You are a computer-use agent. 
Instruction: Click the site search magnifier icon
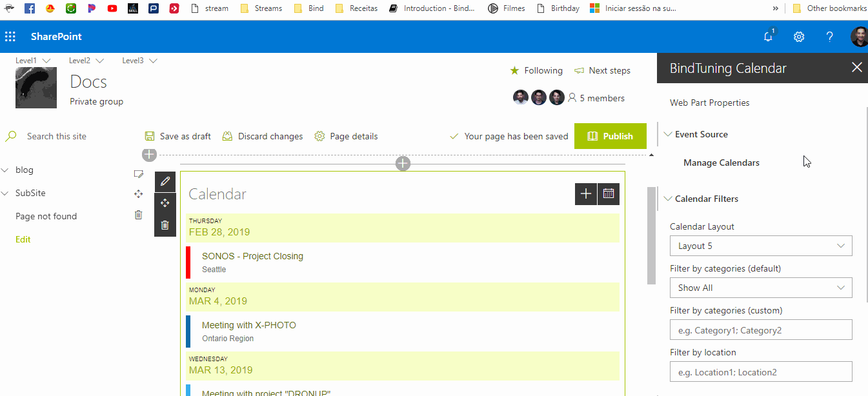pos(11,136)
